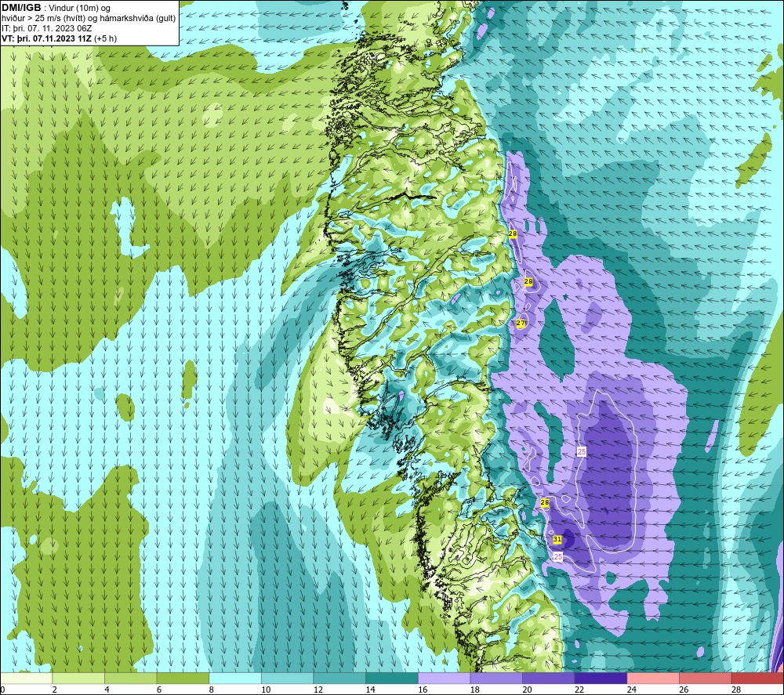This screenshot has width=784, height=695.
Task: Select the 8–10 m/s light cyan legend swatch
Action: (x=235, y=678)
